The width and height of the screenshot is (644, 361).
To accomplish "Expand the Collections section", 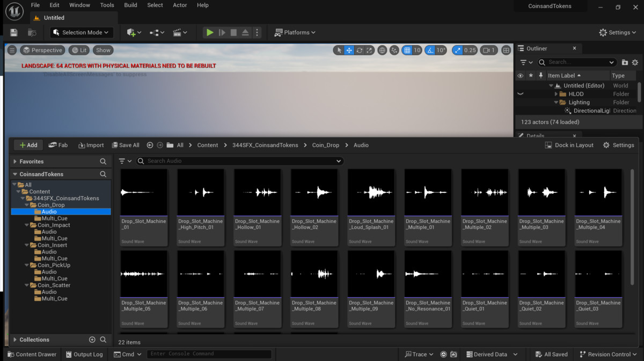I will click(x=14, y=340).
